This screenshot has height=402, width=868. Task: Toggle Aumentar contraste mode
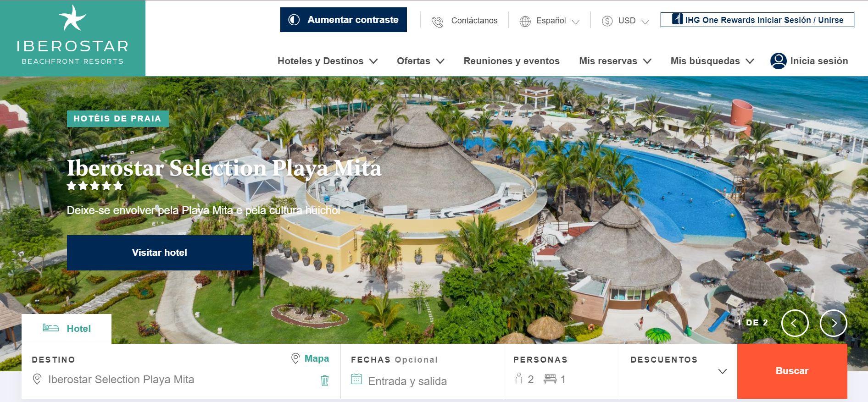[x=344, y=20]
